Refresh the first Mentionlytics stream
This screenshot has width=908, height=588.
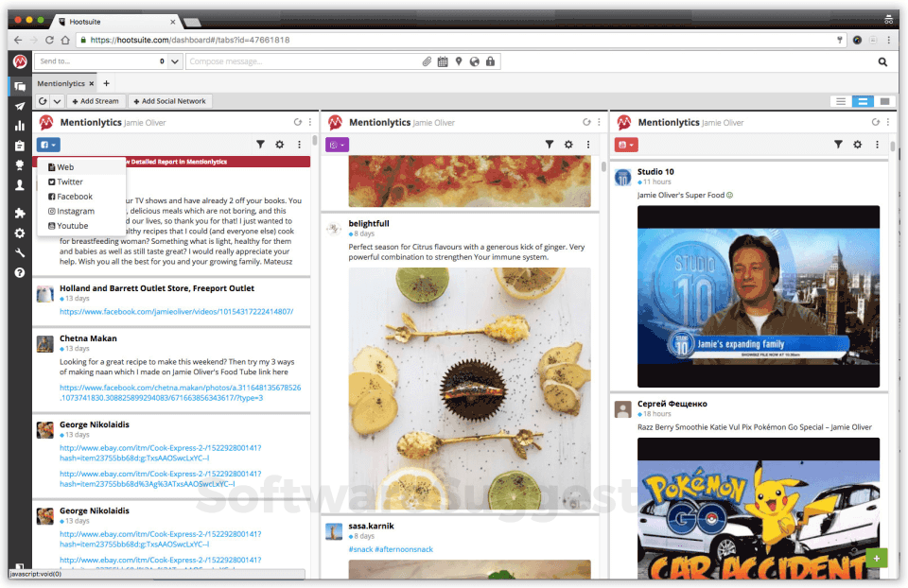click(x=298, y=122)
